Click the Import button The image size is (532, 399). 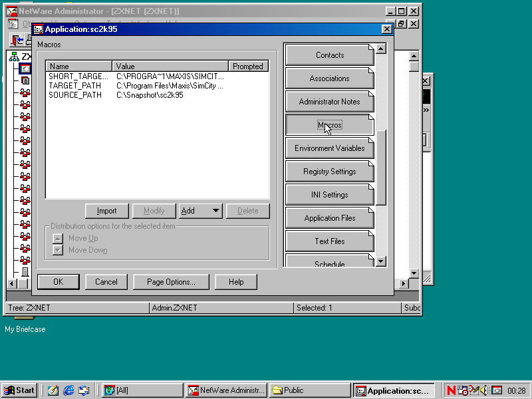tap(107, 211)
